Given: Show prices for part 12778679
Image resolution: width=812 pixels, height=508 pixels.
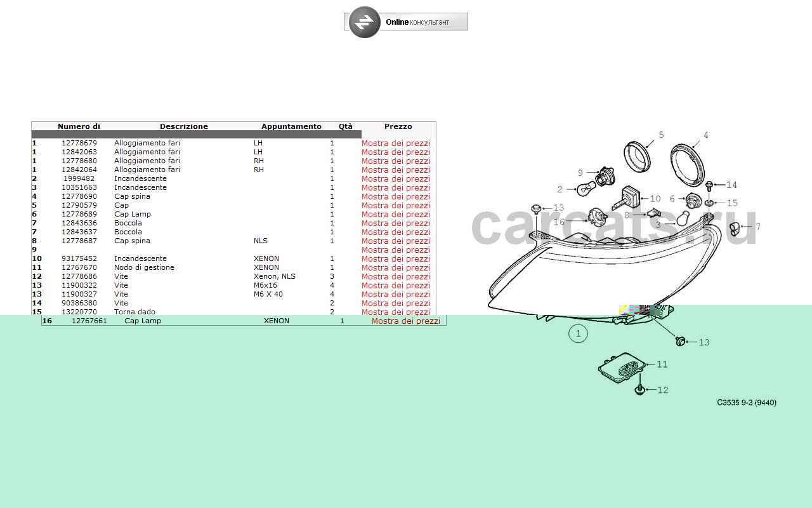Looking at the screenshot, I should 395,144.
